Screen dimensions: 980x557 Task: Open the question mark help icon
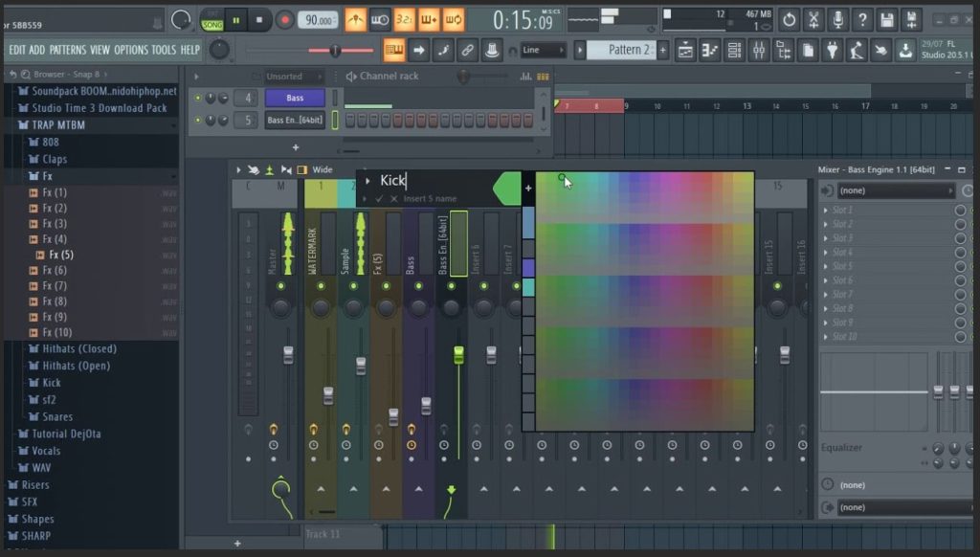[x=862, y=20]
